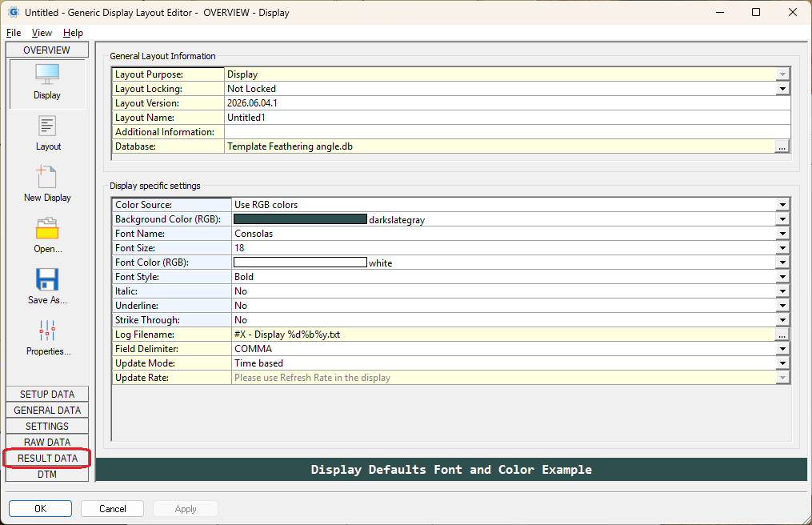Click the Open... folder icon
This screenshot has height=525, width=812.
[47, 229]
